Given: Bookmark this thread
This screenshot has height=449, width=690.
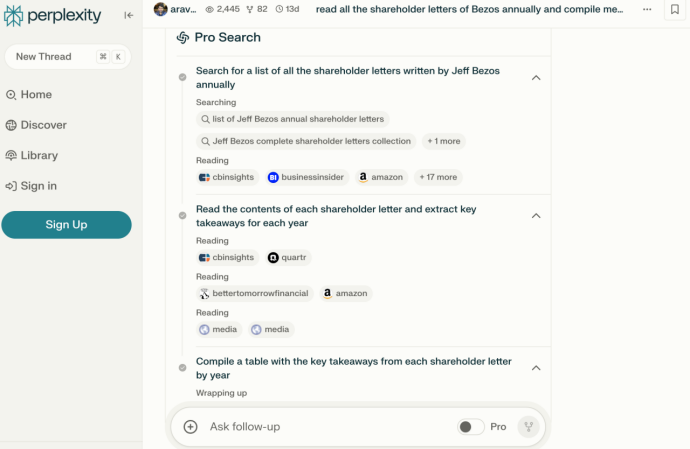Looking at the screenshot, I should point(673,10).
